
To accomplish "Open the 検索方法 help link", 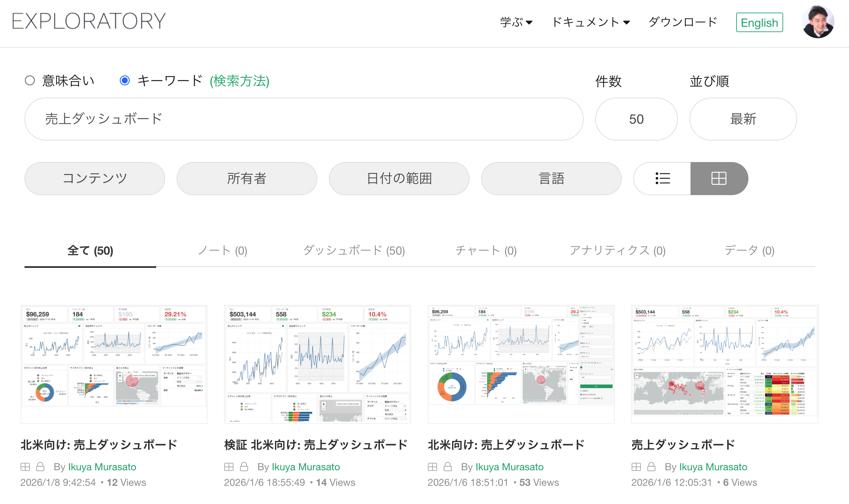I will point(239,81).
